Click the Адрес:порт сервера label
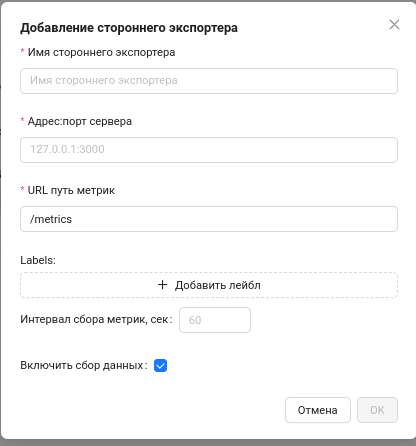 (80, 121)
